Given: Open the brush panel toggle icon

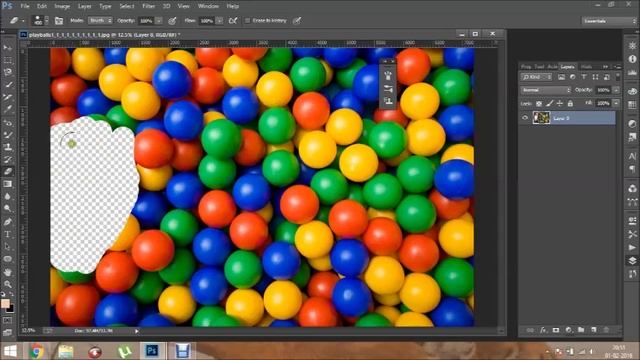Looking at the screenshot, I should click(59, 20).
